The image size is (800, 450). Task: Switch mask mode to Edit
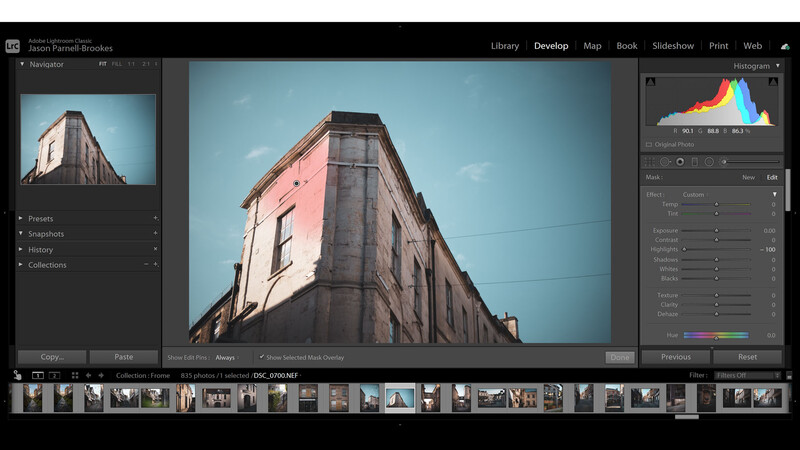[x=772, y=178]
